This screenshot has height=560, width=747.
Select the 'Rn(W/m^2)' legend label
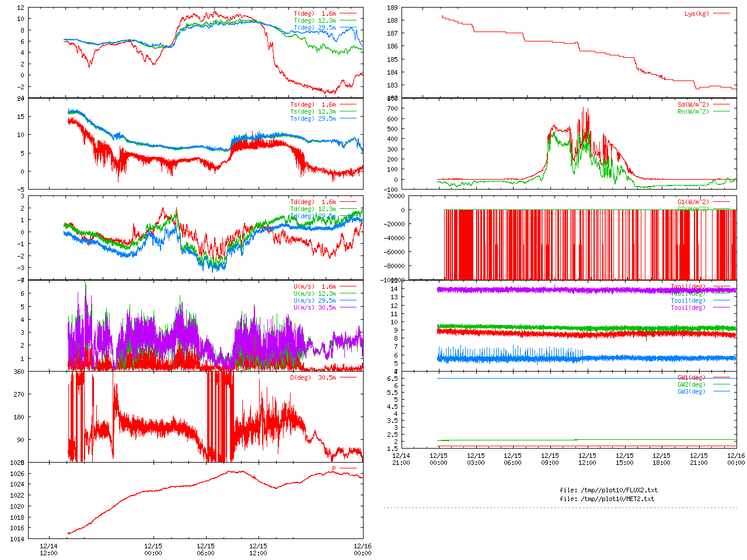693,112
